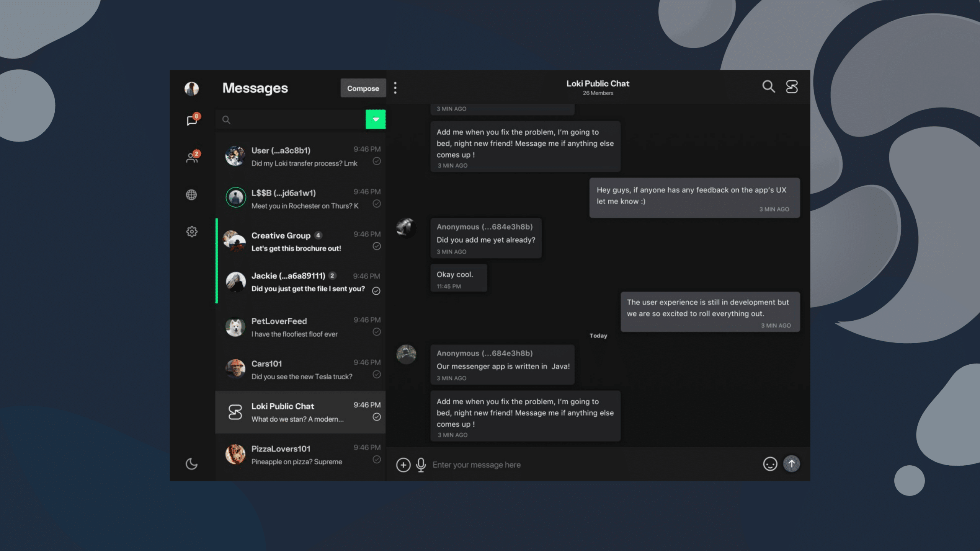
Task: Click the PetLoverFeed dog avatar
Action: [x=235, y=327]
